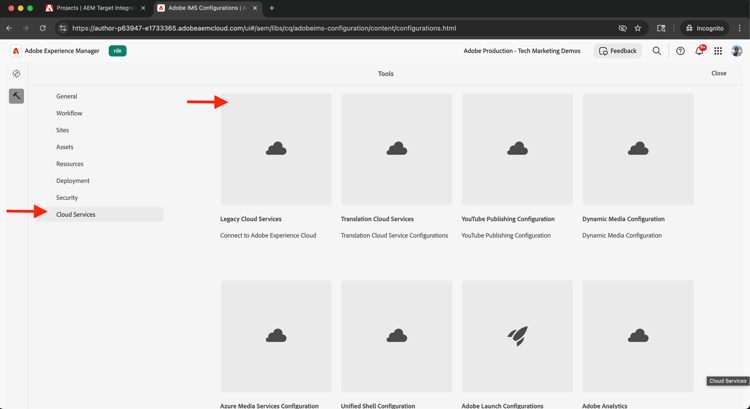
Task: Bookmark the page with the star icon
Action: tap(638, 28)
